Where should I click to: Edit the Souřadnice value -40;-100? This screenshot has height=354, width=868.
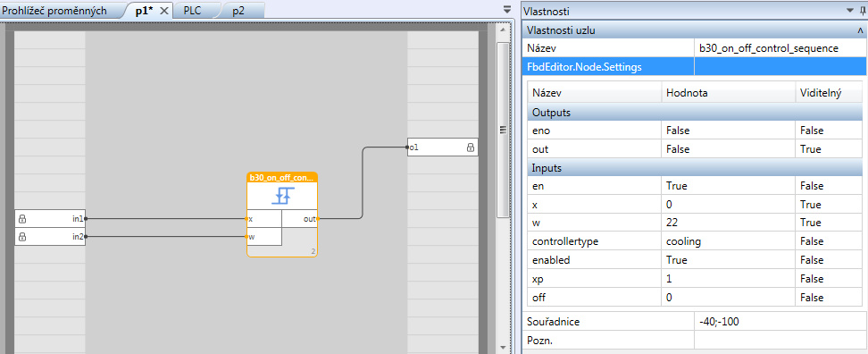click(779, 321)
